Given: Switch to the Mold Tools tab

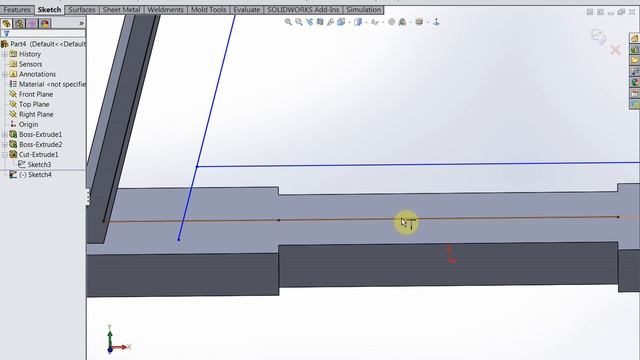Looking at the screenshot, I should pos(209,9).
